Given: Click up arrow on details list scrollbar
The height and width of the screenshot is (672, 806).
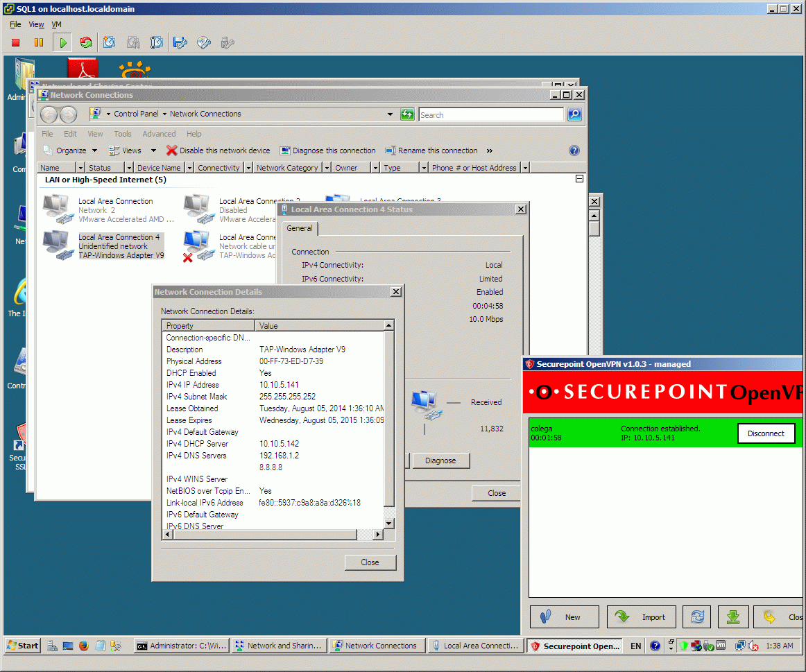Looking at the screenshot, I should [389, 325].
